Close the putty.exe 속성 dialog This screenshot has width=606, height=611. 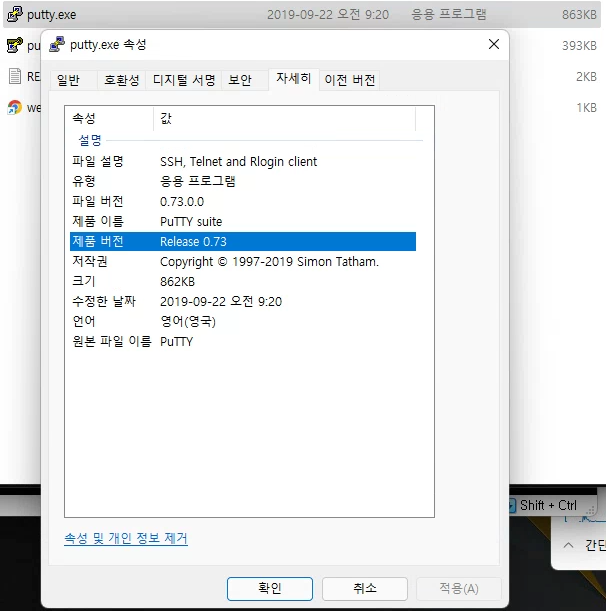494,44
